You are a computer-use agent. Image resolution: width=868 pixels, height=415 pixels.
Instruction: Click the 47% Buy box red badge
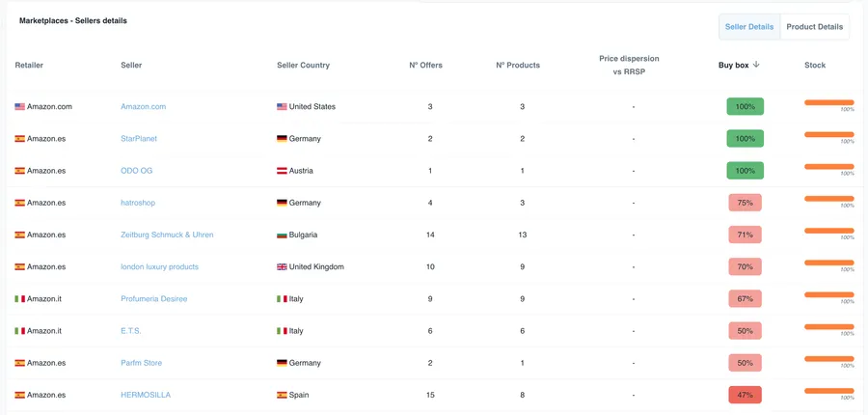(x=746, y=395)
